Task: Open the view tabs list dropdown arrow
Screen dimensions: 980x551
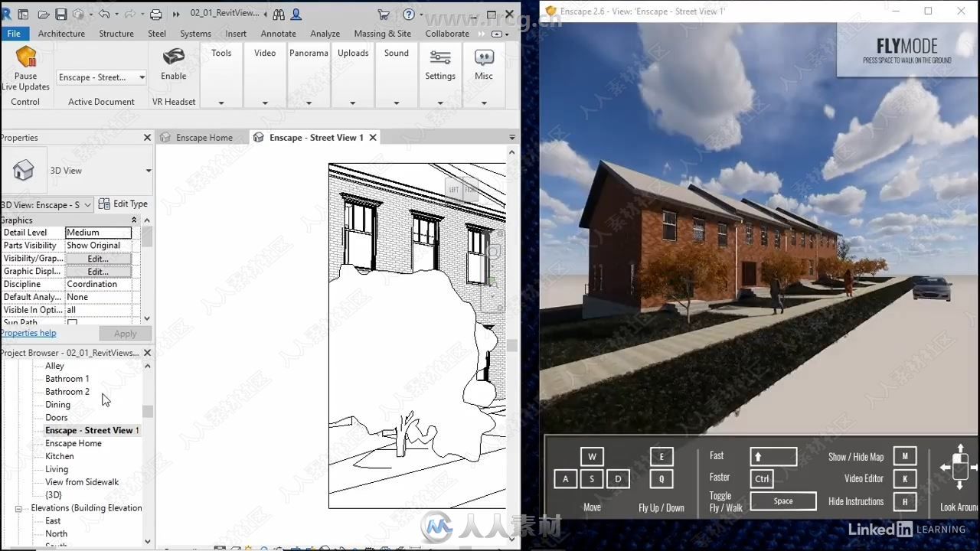Action: [512, 138]
